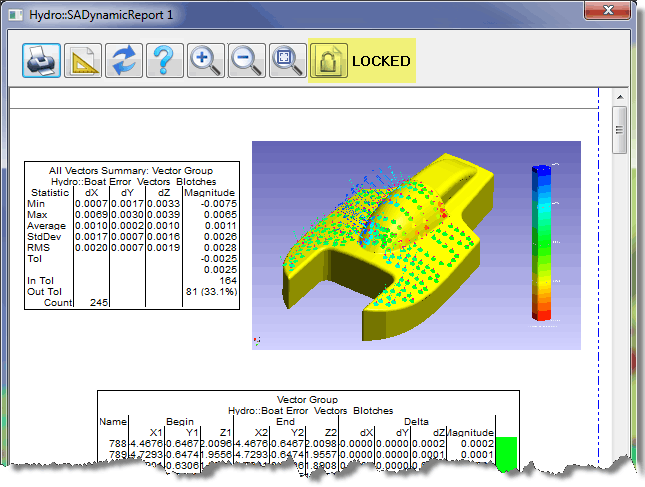The width and height of the screenshot is (645, 487).
Task: Click the vertical scrollbar thumb
Action: point(619,130)
